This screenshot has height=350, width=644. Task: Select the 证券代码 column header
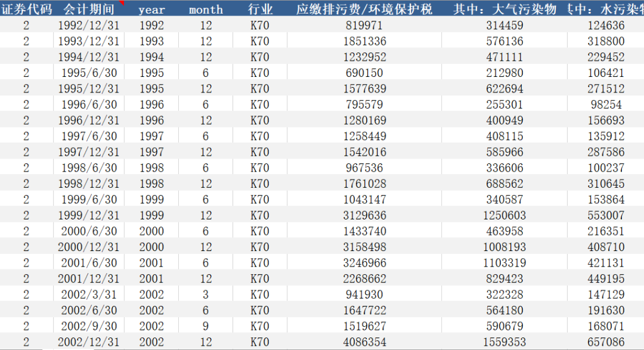pos(27,9)
